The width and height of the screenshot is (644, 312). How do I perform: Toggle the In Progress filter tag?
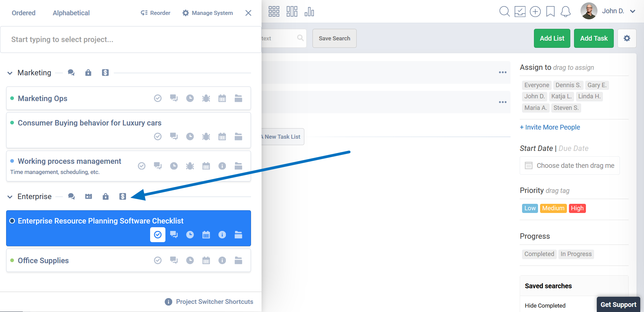click(576, 254)
